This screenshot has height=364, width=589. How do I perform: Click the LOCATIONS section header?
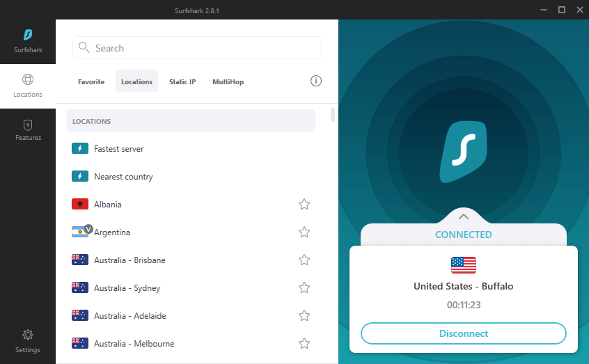point(191,120)
